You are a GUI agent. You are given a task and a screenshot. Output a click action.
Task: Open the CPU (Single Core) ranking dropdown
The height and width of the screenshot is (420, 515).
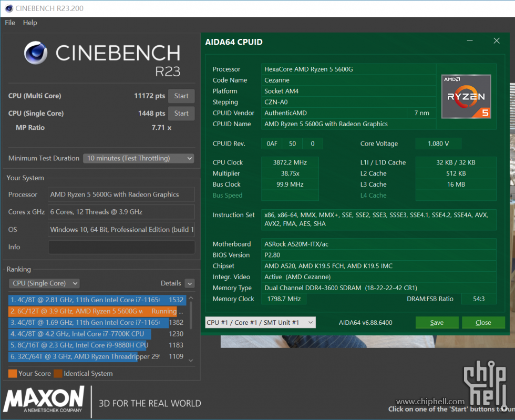(x=44, y=283)
